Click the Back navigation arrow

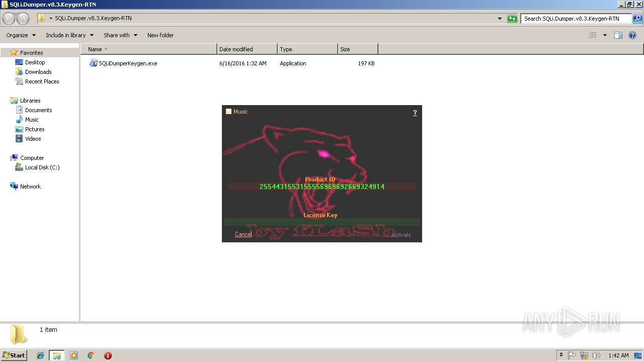pos(9,19)
